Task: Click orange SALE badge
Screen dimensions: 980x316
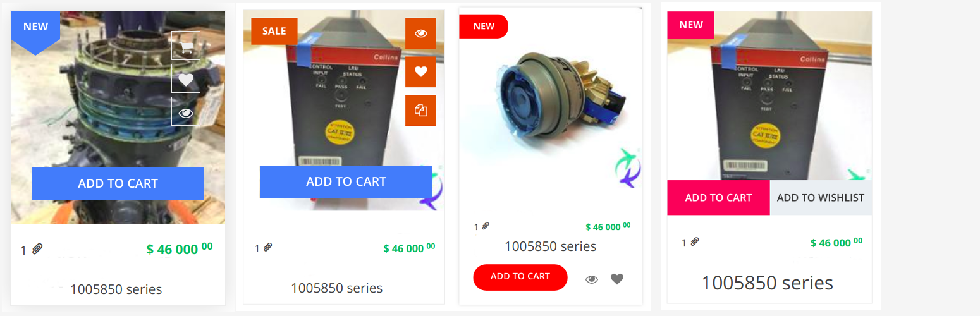Action: 274,31
